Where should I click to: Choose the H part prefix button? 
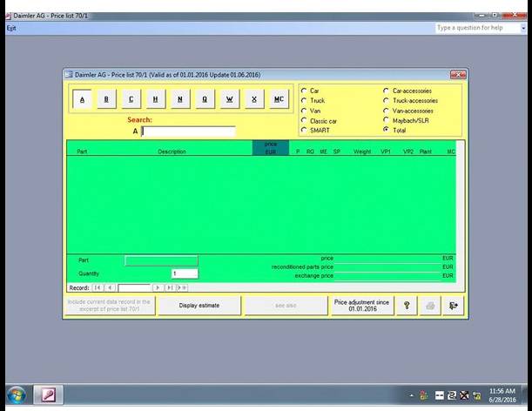click(155, 99)
